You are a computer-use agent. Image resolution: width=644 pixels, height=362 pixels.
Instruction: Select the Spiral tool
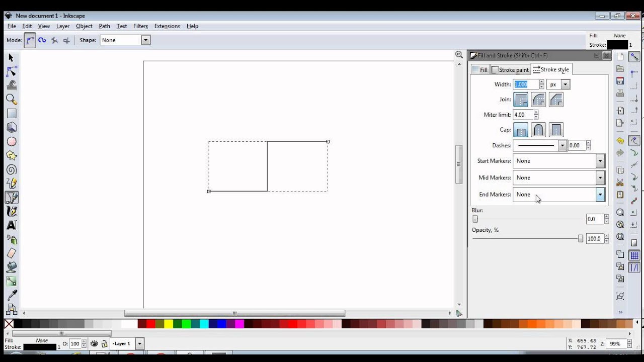(12, 170)
